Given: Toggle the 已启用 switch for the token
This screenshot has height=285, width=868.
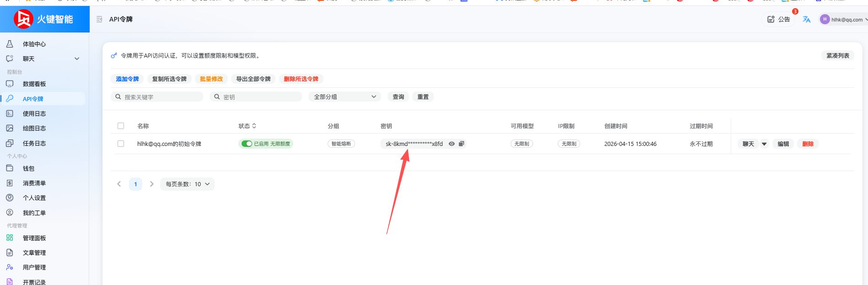Looking at the screenshot, I should pos(247,144).
